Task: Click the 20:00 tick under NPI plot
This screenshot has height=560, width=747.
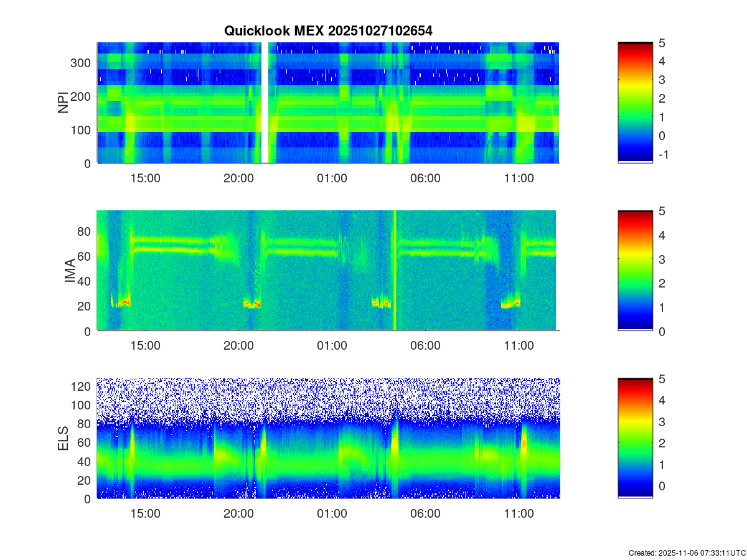Action: pos(238,178)
